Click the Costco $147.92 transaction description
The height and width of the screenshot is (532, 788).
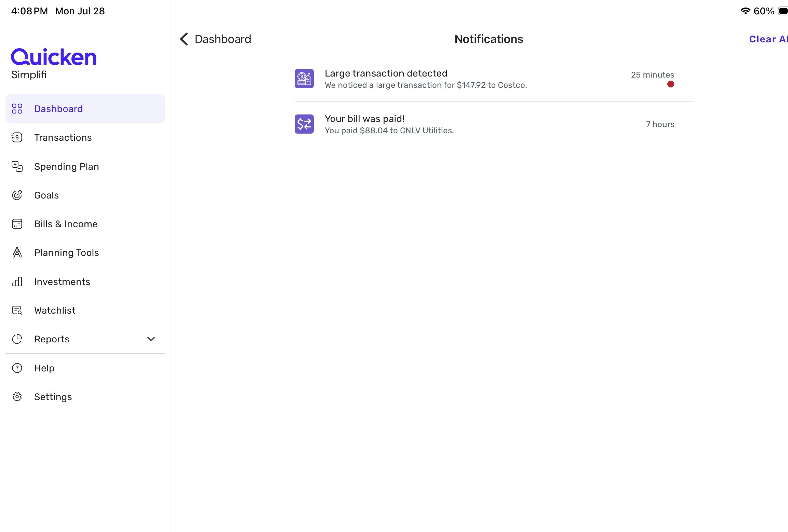pyautogui.click(x=426, y=85)
